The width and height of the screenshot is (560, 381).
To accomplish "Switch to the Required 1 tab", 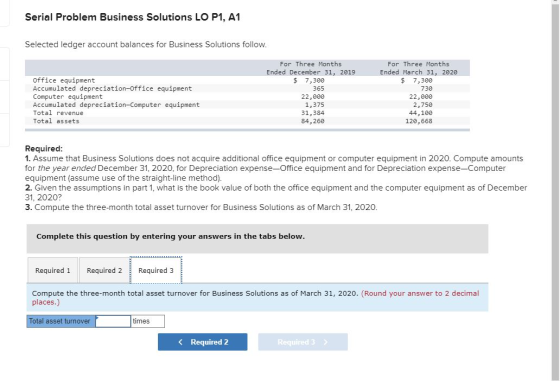I will [53, 270].
